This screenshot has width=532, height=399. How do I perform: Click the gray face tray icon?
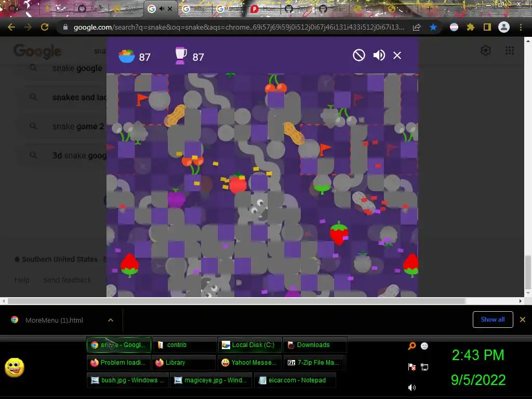(x=424, y=345)
